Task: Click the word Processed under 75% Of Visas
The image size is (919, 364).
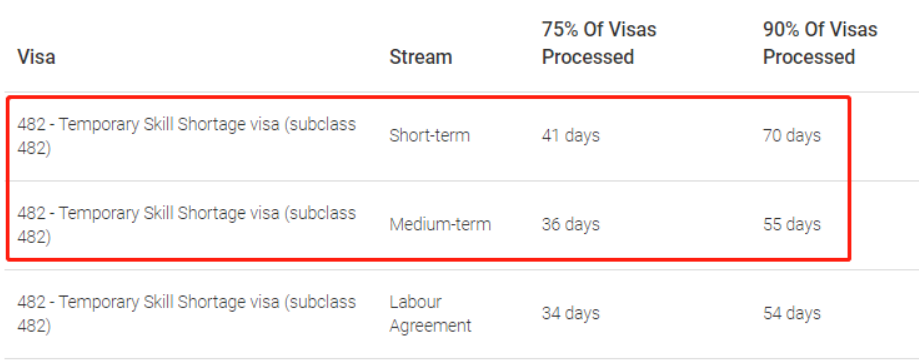Action: click(x=588, y=57)
